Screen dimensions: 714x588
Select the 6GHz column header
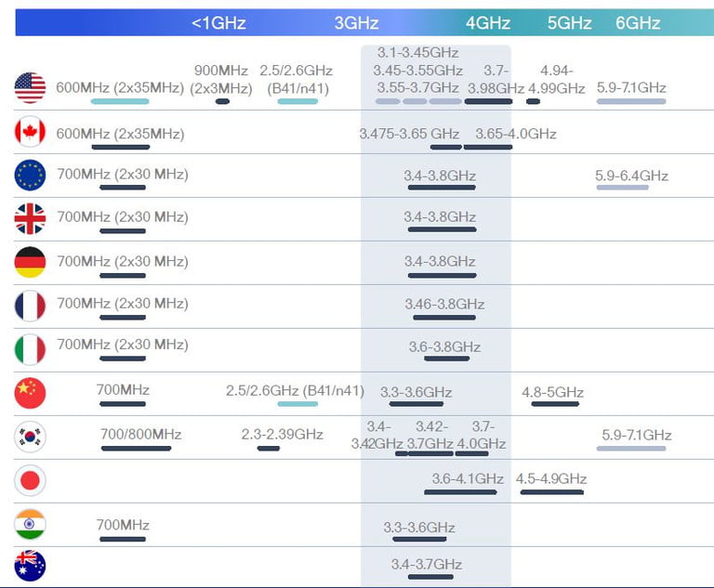pyautogui.click(x=638, y=23)
